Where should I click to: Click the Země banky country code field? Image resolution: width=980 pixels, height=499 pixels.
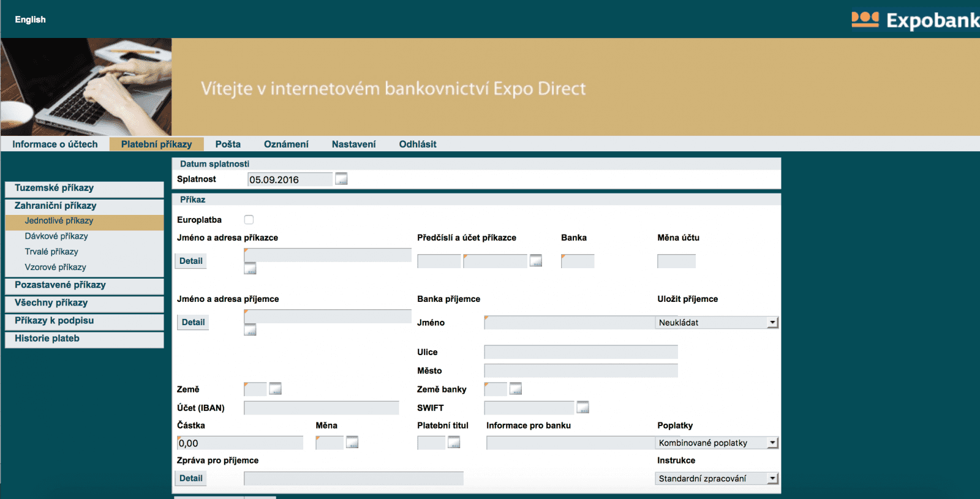click(496, 389)
